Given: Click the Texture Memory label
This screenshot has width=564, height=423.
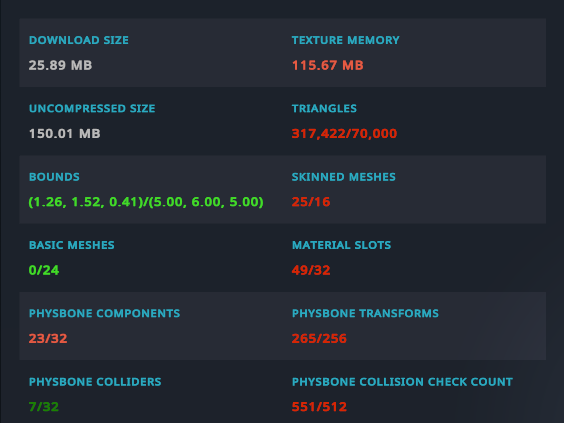Looking at the screenshot, I should (345, 40).
